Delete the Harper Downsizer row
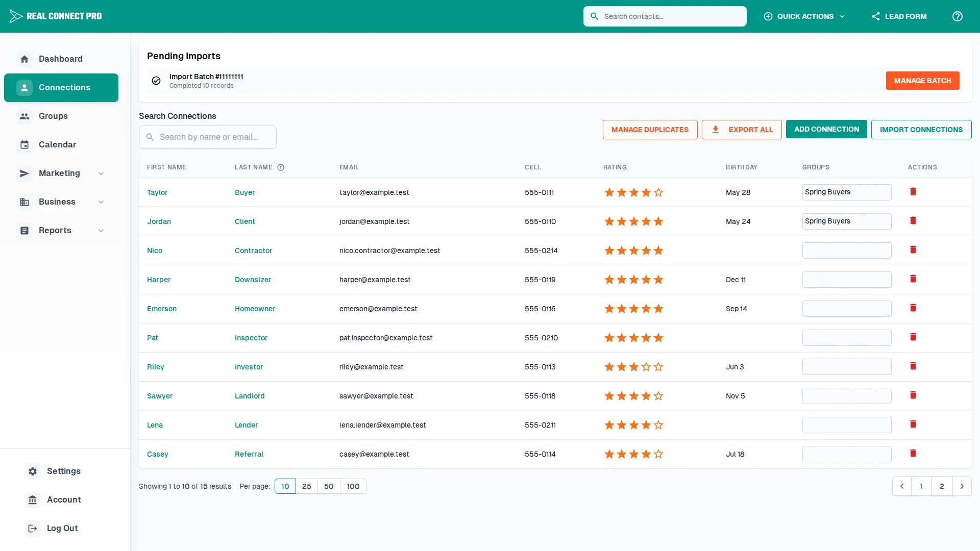 913,279
